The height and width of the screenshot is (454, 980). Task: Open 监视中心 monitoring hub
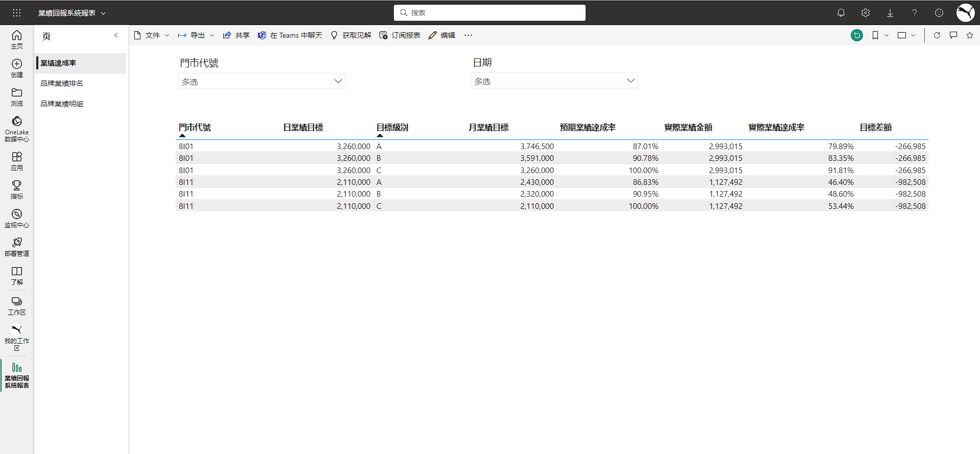tap(17, 218)
